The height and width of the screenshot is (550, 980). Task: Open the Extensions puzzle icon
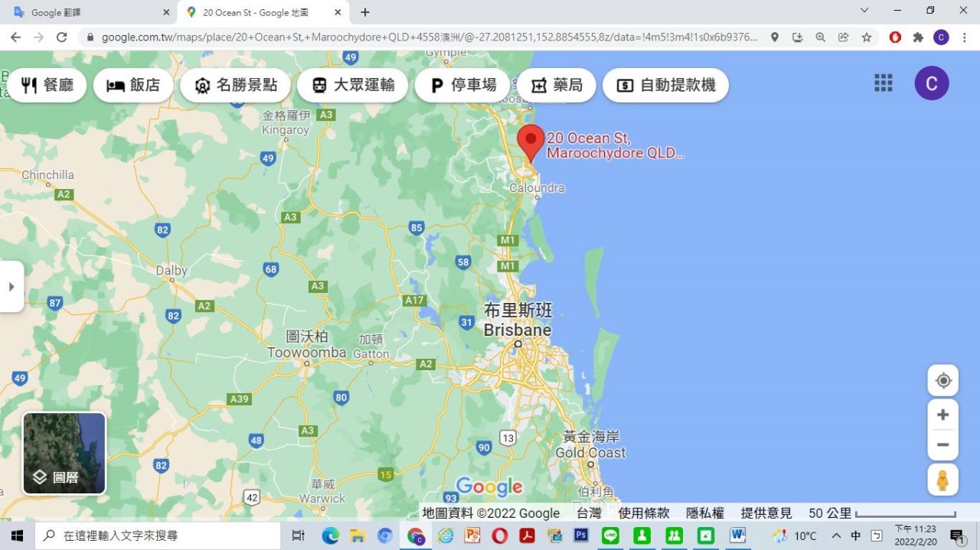[x=918, y=37]
